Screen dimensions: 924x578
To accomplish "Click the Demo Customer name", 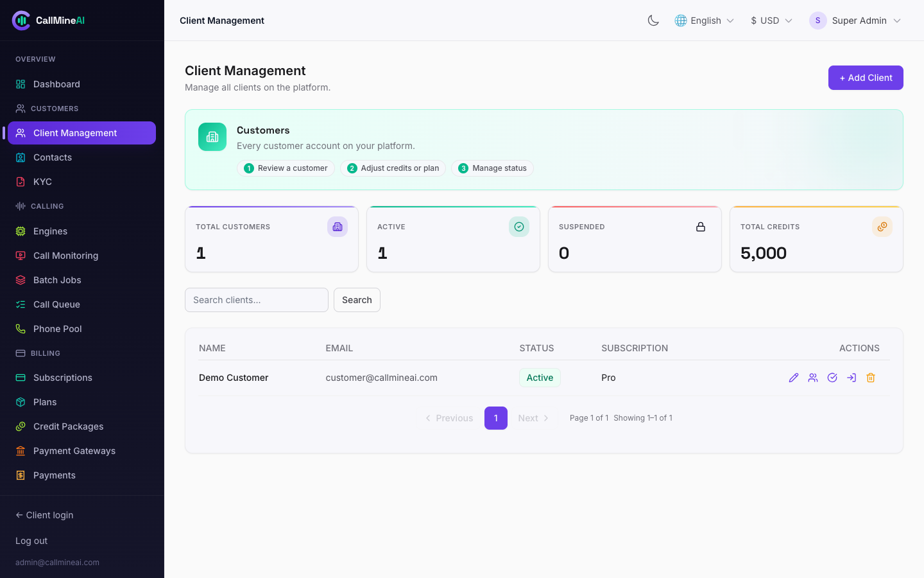I will 234,378.
